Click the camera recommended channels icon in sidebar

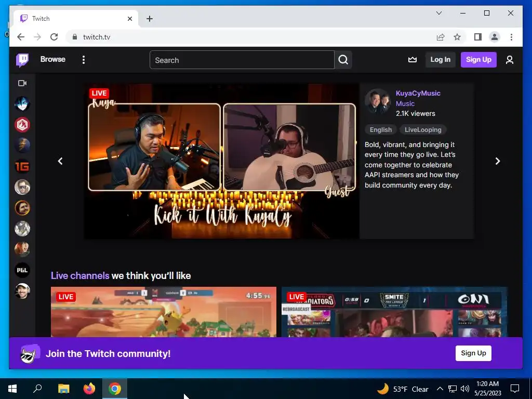pos(22,83)
